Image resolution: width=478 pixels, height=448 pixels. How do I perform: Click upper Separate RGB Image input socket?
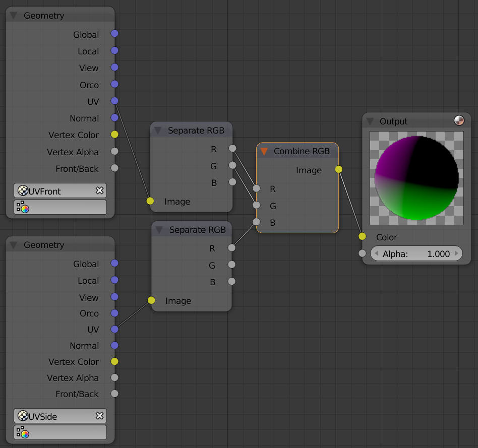pos(150,201)
